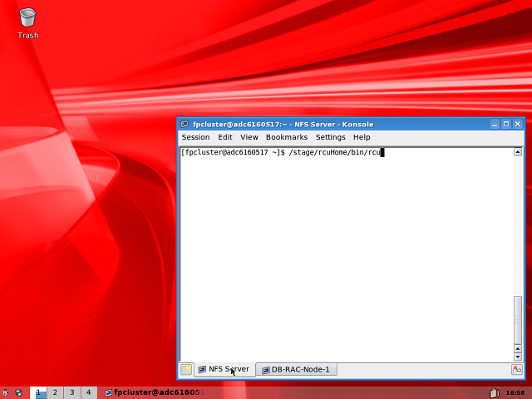
Task: Click the globe icon in the panel
Action: (18, 392)
